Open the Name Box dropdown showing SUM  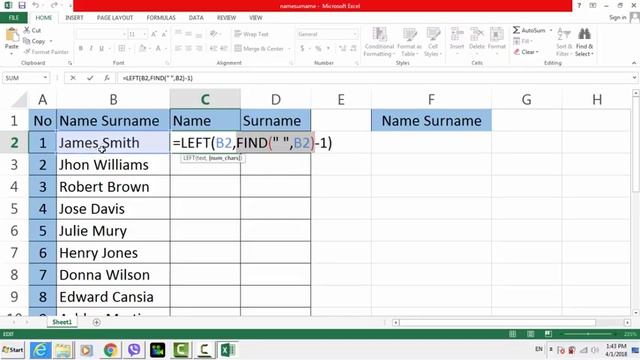point(45,78)
